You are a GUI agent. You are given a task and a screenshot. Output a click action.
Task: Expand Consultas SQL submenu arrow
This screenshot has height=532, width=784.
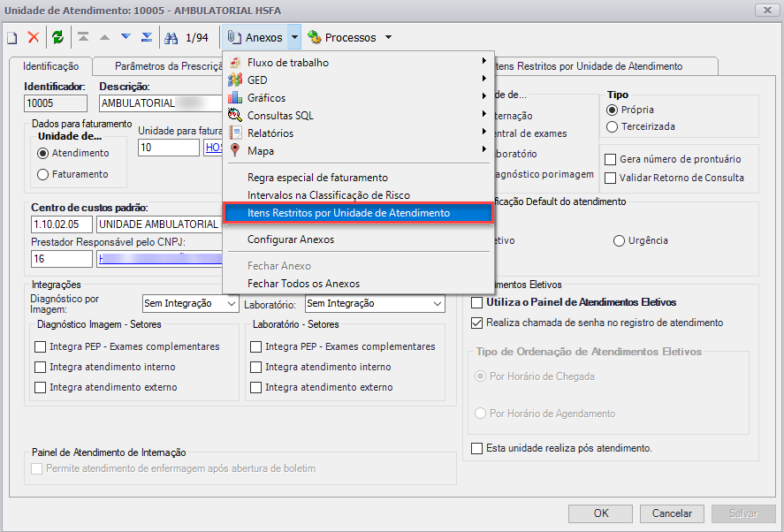[484, 113]
